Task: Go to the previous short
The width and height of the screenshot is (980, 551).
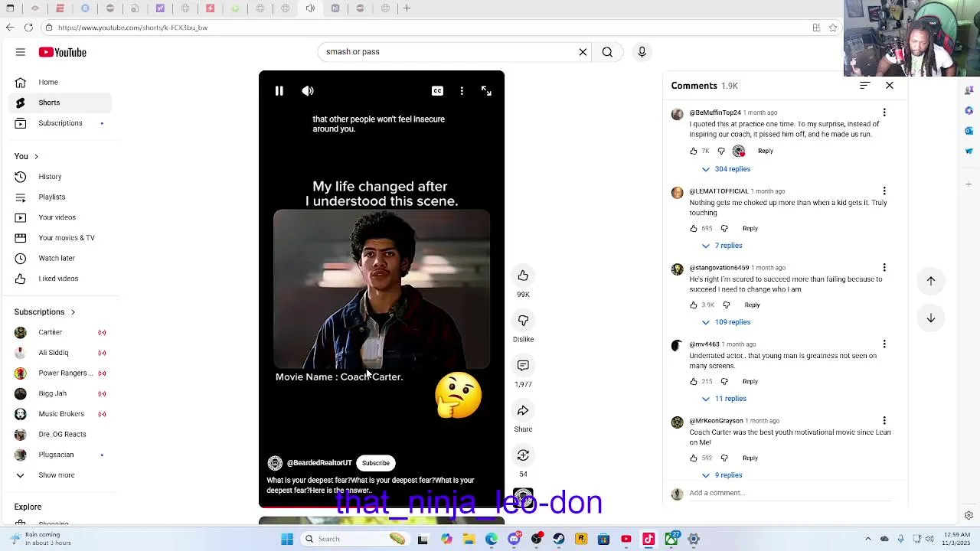Action: 931,281
